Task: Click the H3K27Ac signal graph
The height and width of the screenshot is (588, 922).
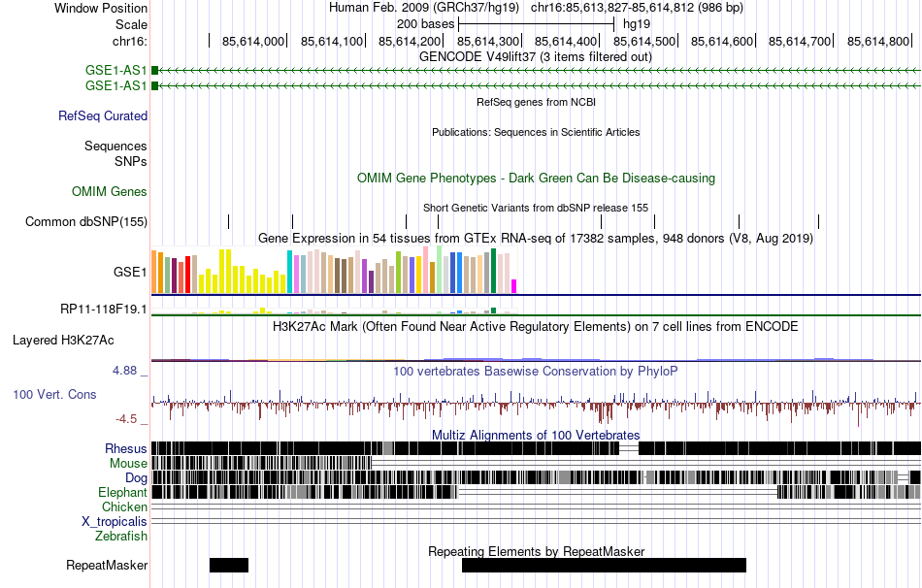Action: point(536,359)
